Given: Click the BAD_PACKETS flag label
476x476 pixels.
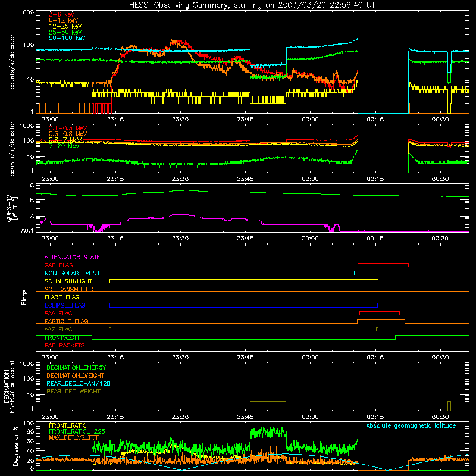Looking at the screenshot, I should (65, 345).
